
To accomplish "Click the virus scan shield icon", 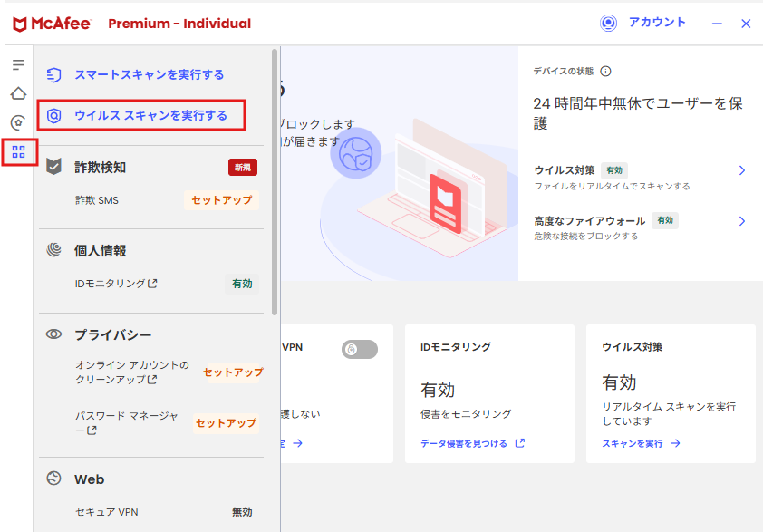I will tap(53, 116).
